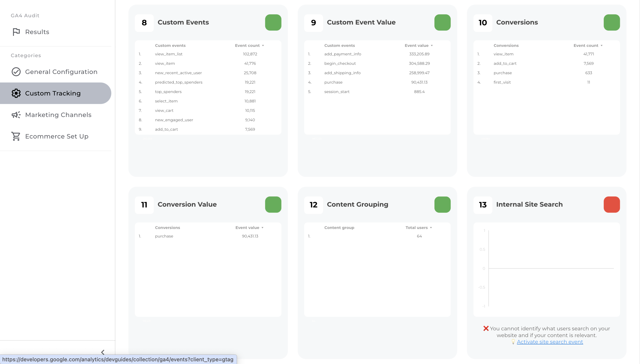The width and height of the screenshot is (640, 364).
Task: Click the green status icon for Content Grouping
Action: 442,204
